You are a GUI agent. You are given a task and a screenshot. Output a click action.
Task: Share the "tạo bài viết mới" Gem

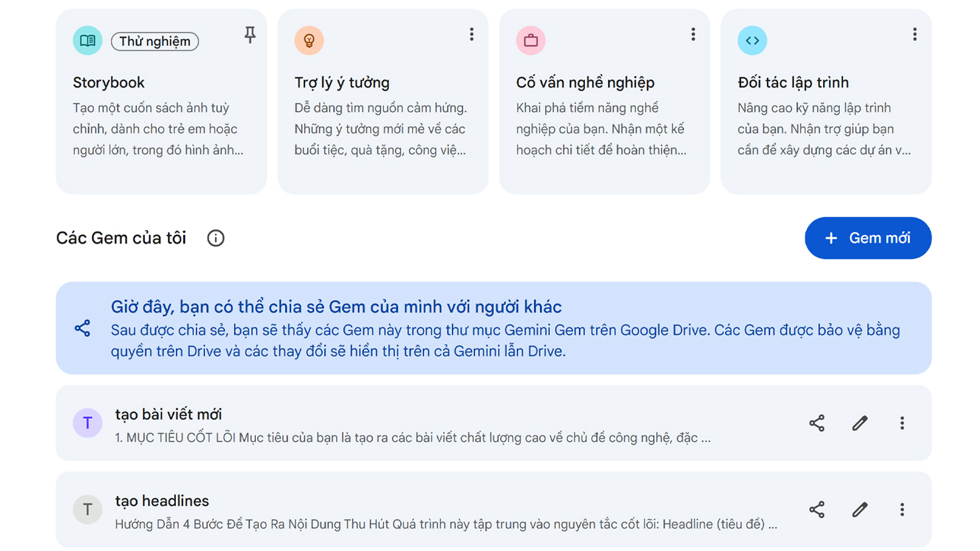click(817, 423)
